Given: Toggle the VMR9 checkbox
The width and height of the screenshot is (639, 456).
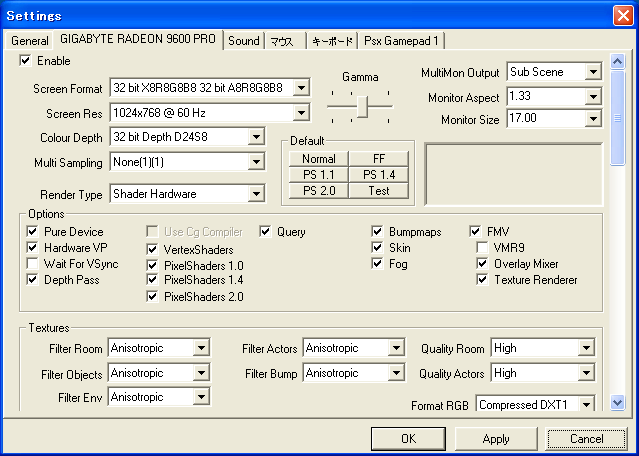Looking at the screenshot, I should [x=482, y=248].
